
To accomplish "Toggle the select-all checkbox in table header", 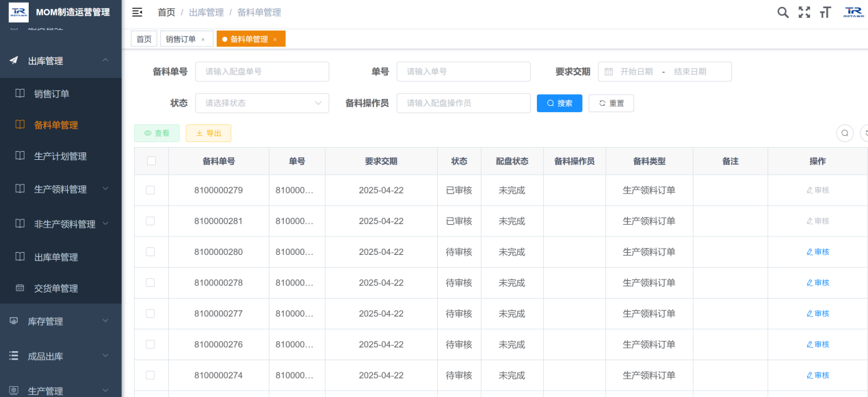I will 151,161.
